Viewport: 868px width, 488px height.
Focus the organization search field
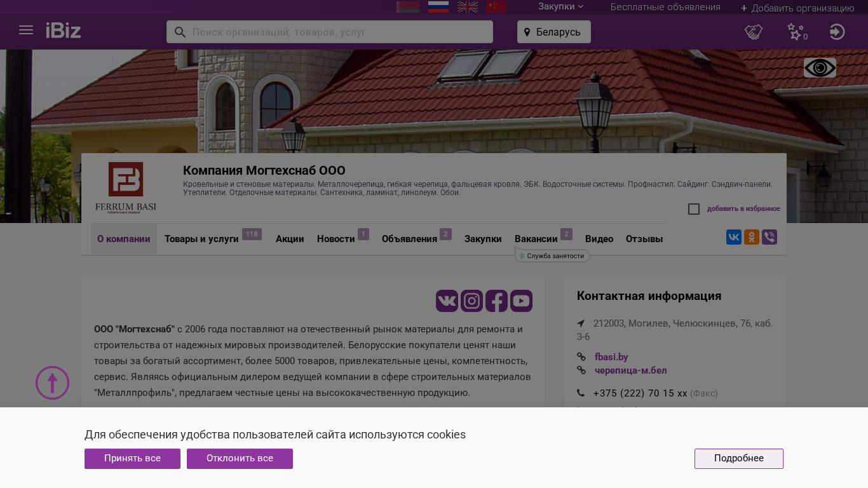pyautogui.click(x=330, y=32)
